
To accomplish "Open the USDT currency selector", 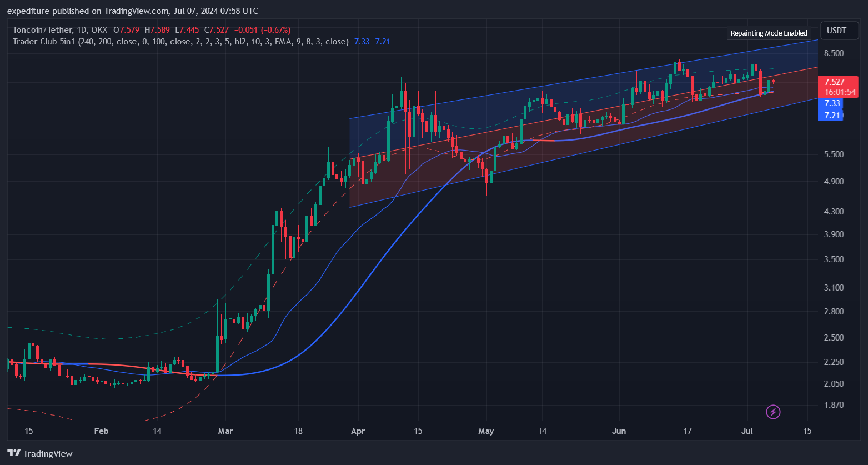I will (x=839, y=31).
